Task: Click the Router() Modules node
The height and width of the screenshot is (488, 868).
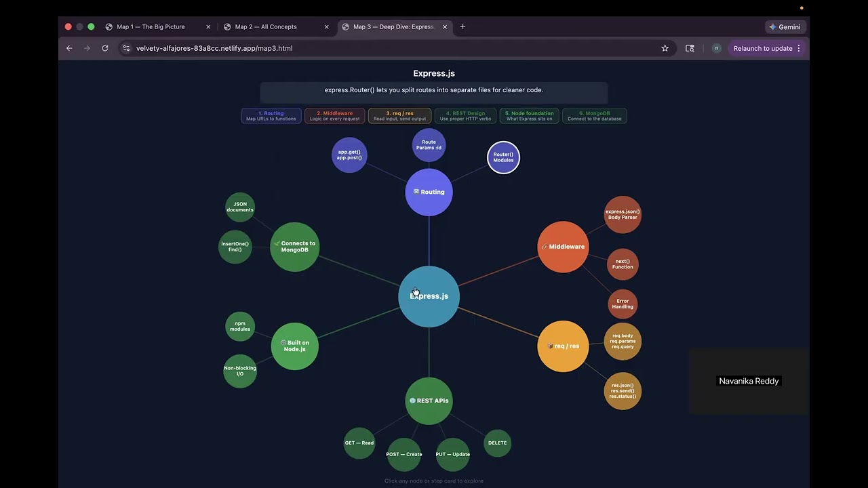Action: [x=503, y=157]
